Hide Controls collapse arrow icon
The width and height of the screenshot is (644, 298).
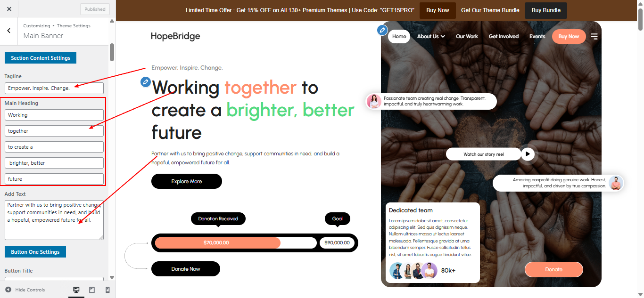(8, 290)
